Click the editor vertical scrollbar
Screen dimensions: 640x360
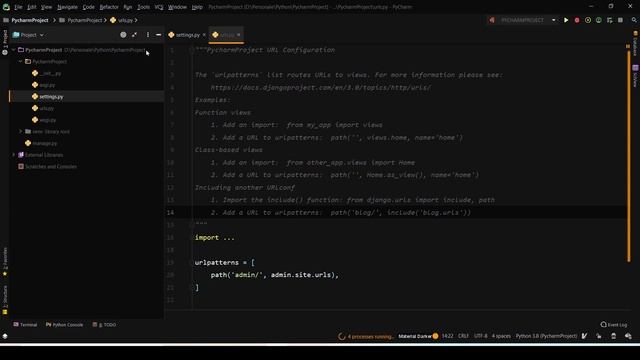[629, 155]
